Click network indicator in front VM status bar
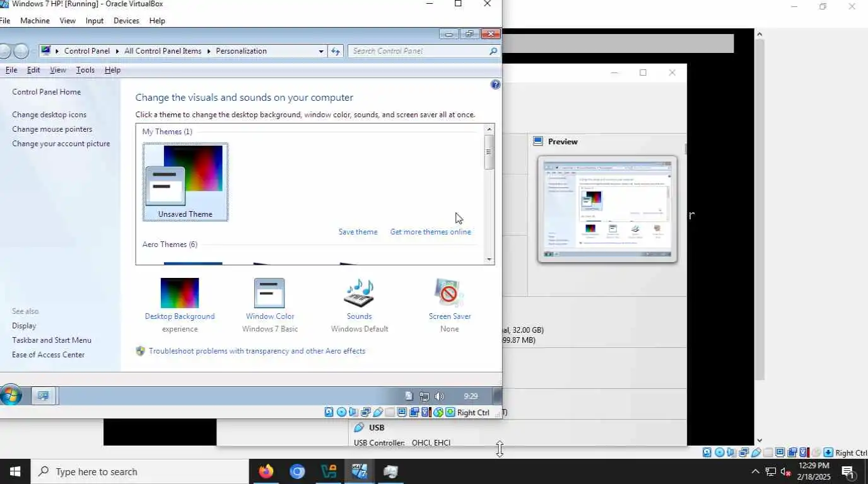This screenshot has width=868, height=484. [366, 412]
